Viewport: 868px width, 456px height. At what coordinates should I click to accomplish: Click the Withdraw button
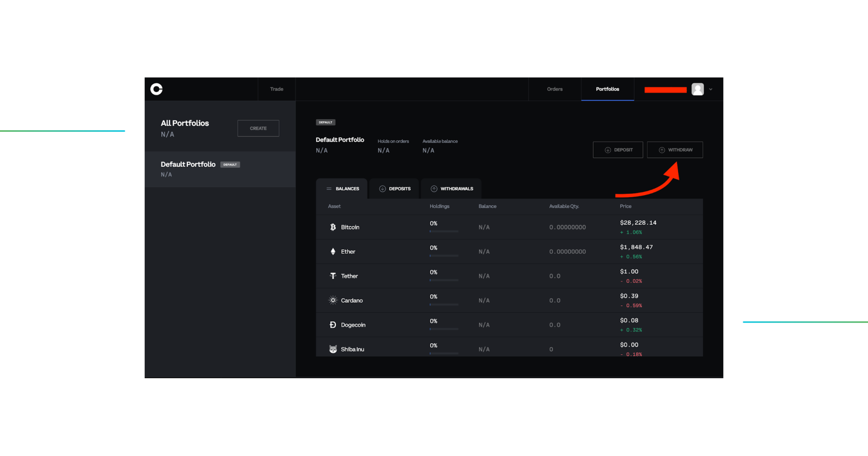point(675,150)
